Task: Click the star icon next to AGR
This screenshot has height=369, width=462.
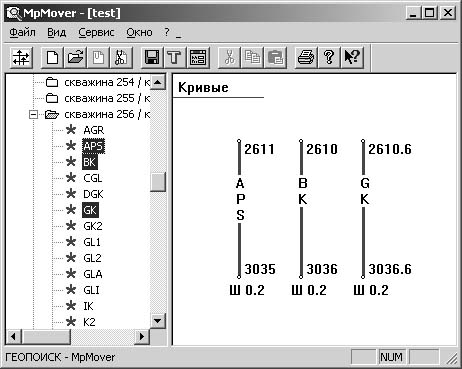Action: (71, 130)
